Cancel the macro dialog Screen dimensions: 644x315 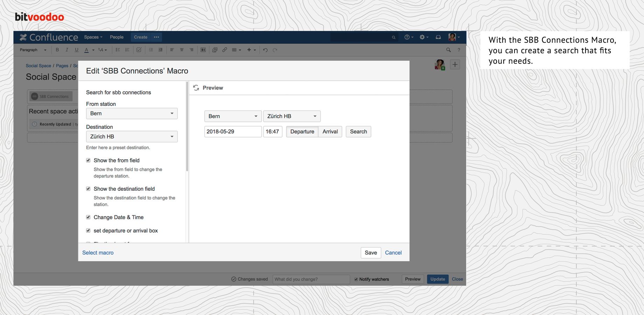(x=393, y=253)
